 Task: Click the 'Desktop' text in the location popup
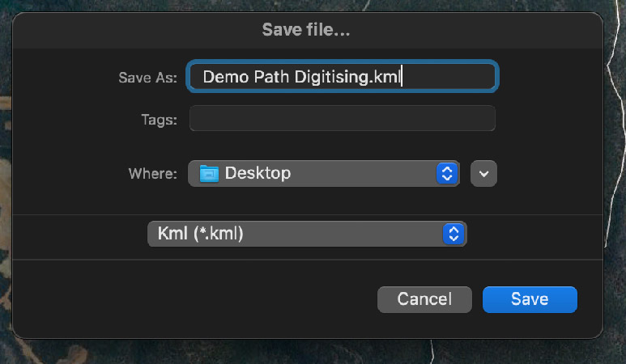[258, 173]
